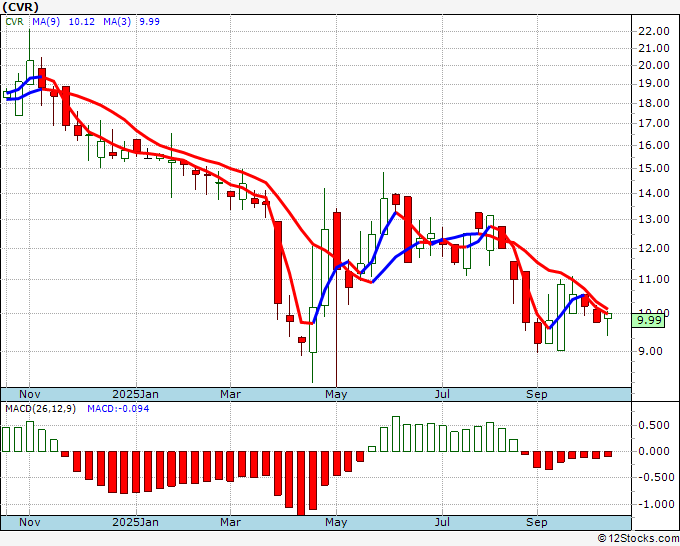Select 2025Jan on the price chart date axis
The height and width of the screenshot is (546, 680).
pyautogui.click(x=135, y=394)
